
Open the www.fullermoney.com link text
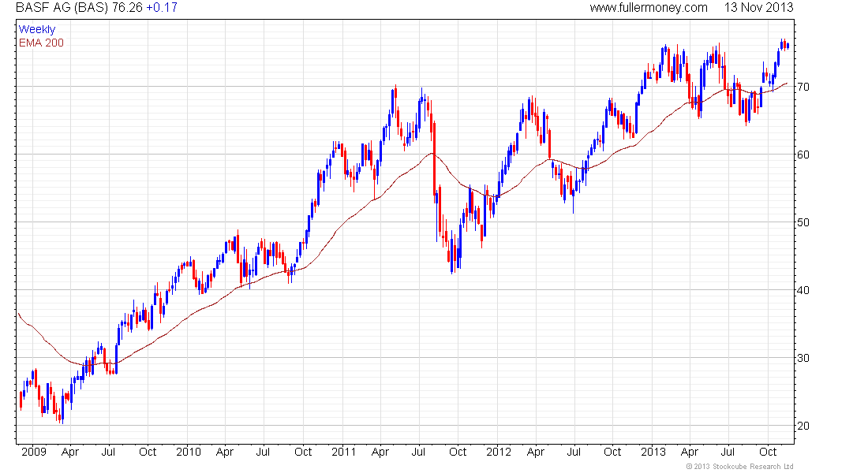coord(648,8)
